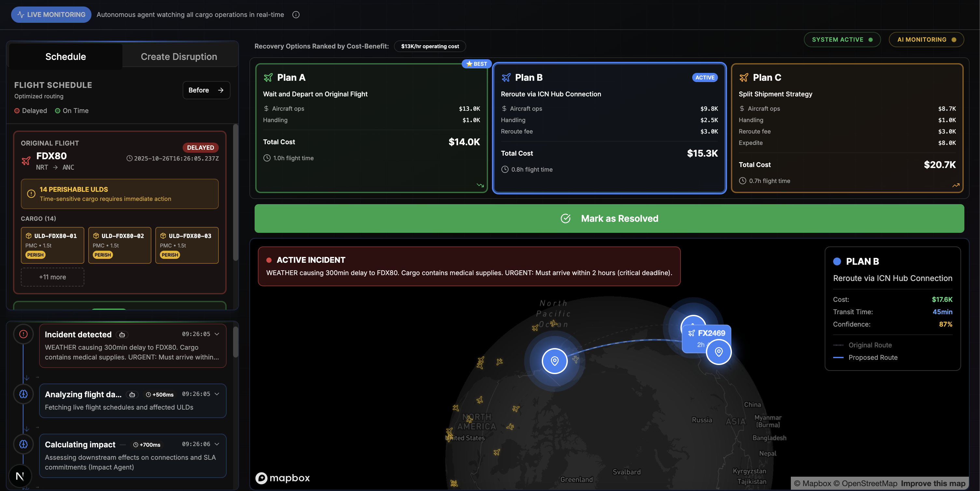
Task: Open the Improve this map link
Action: coord(933,484)
